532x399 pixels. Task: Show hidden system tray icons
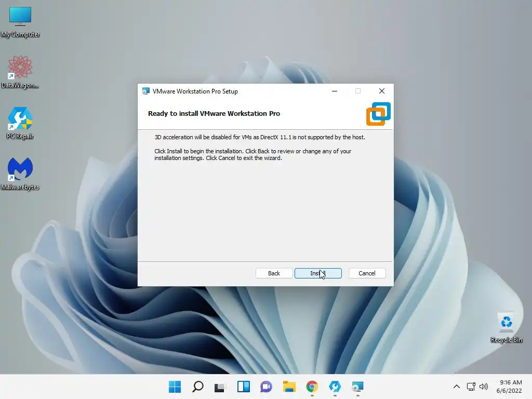pos(457,387)
